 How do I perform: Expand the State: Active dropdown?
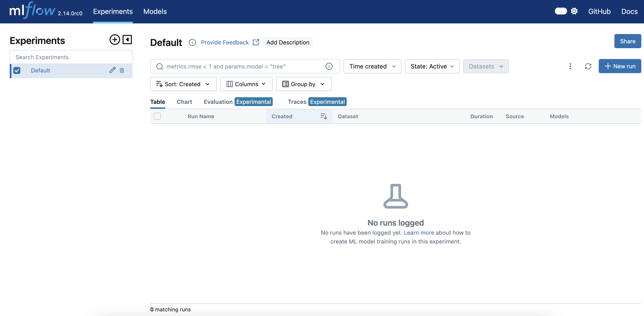tap(432, 66)
